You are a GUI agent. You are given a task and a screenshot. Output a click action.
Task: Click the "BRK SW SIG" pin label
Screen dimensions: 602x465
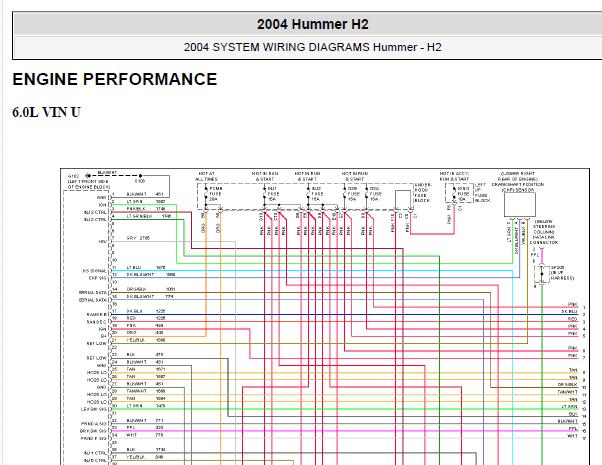(x=93, y=431)
